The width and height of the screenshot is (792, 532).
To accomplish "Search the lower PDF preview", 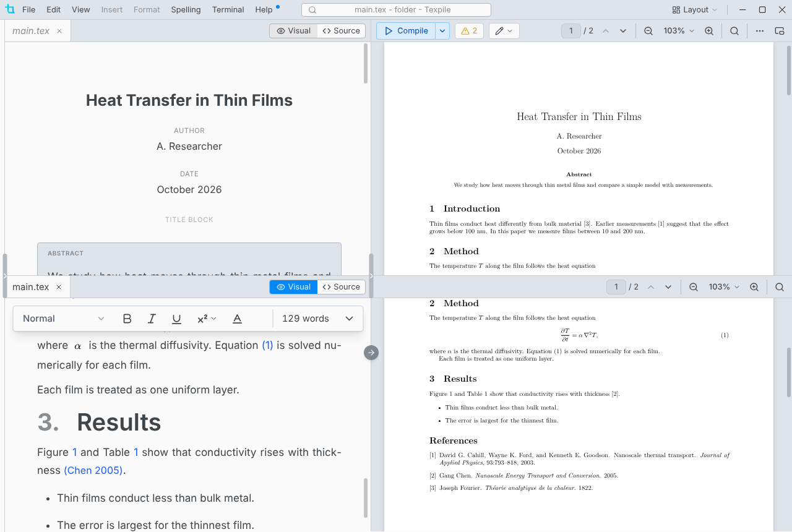I will coord(780,287).
